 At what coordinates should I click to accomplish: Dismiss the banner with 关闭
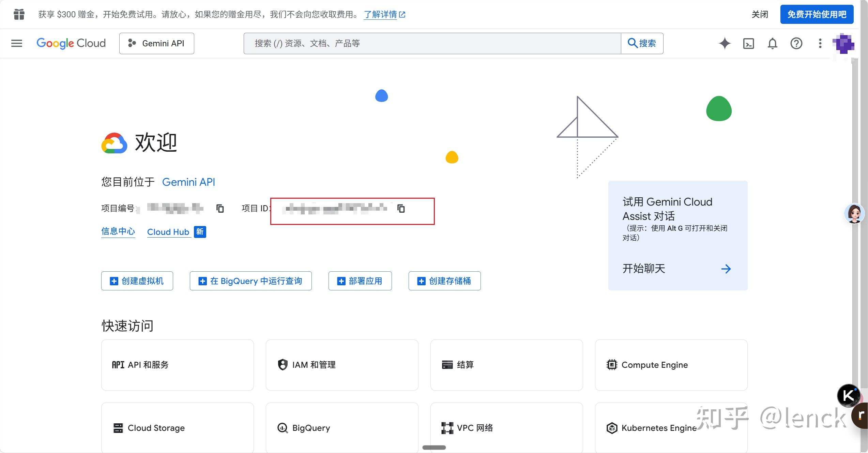[x=760, y=14]
